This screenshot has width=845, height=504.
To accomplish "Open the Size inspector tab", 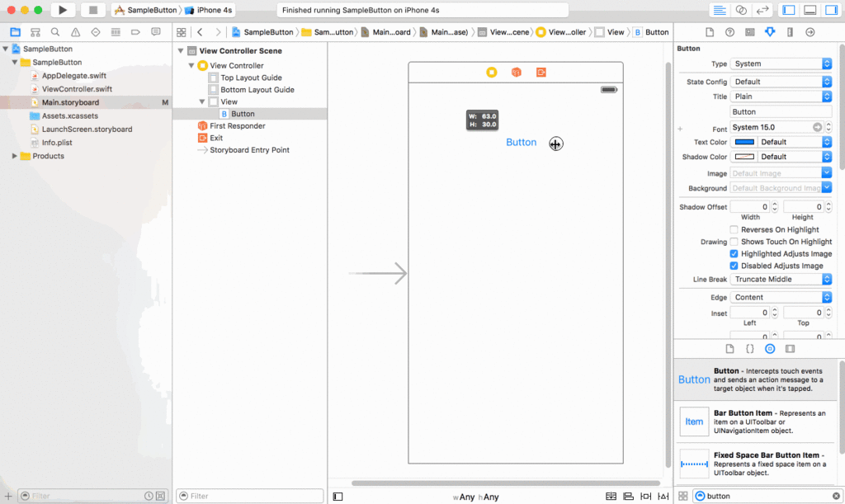I will 790,32.
